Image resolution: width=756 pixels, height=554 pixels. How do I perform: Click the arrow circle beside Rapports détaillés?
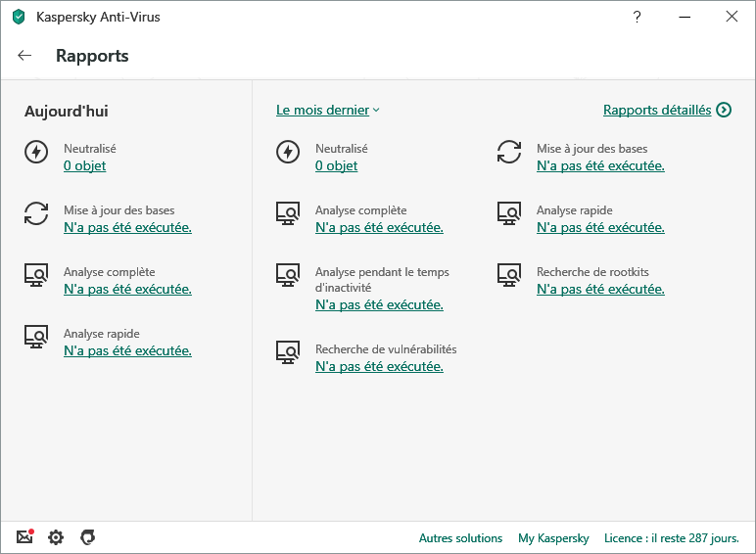(724, 110)
